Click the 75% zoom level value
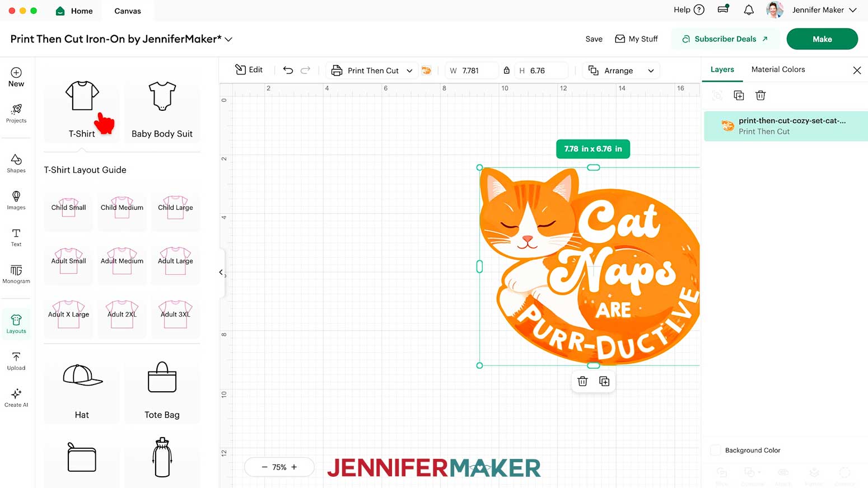 click(x=279, y=467)
